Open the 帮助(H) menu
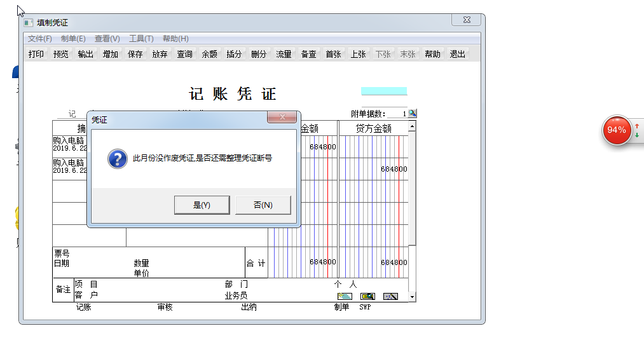Viewport: 644px width, 359px height. [175, 39]
